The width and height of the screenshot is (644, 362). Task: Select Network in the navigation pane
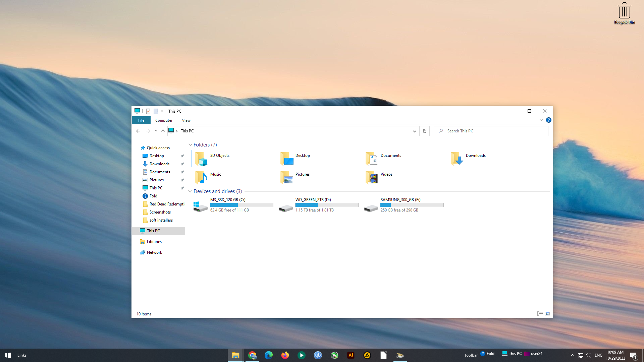[x=154, y=252]
